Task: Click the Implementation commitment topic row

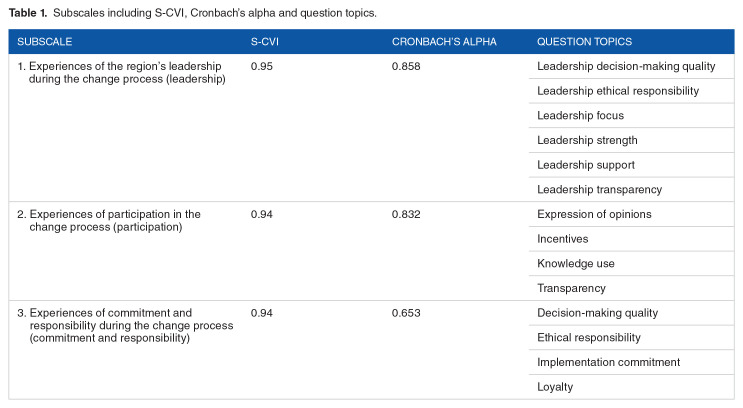Action: point(608,361)
